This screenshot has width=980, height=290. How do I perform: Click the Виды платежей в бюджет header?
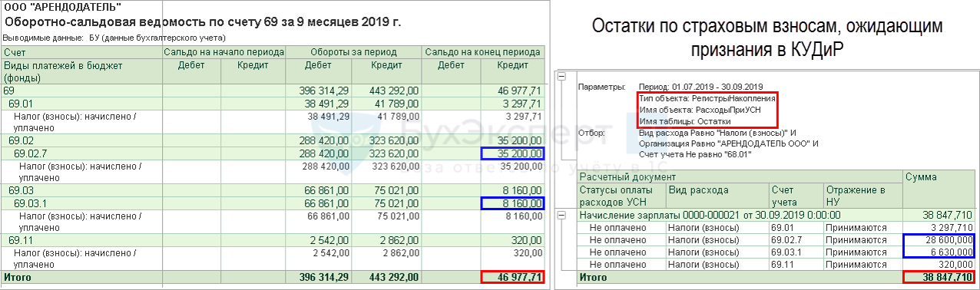click(x=63, y=71)
